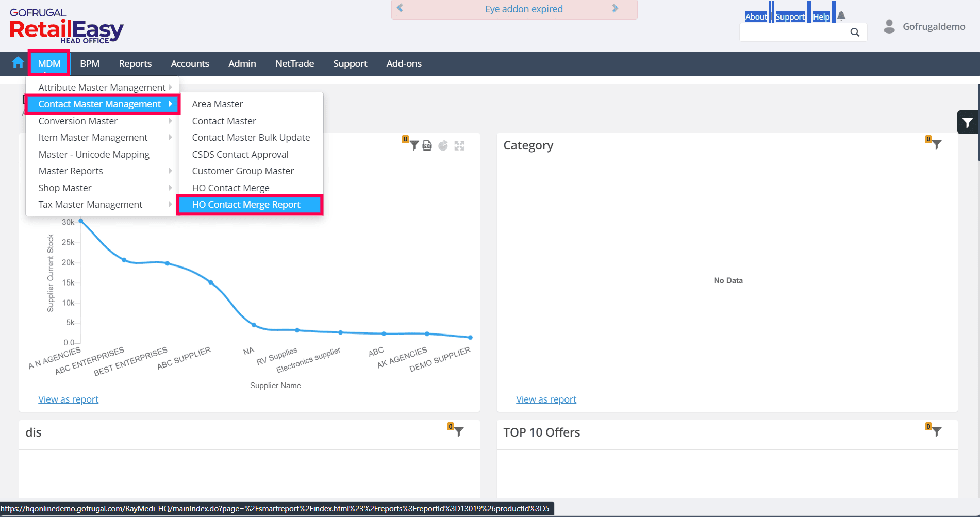
Task: Click the Gofrugaldemo username
Action: click(934, 26)
